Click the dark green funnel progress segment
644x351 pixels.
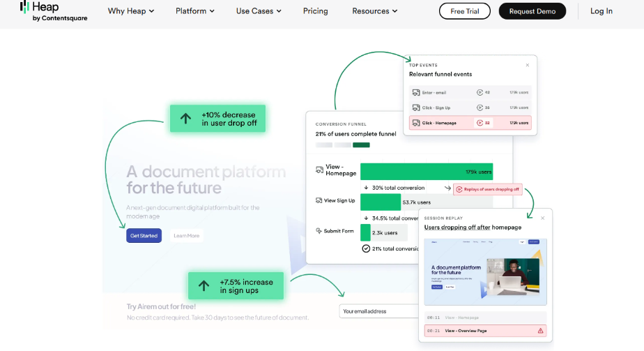click(361, 144)
